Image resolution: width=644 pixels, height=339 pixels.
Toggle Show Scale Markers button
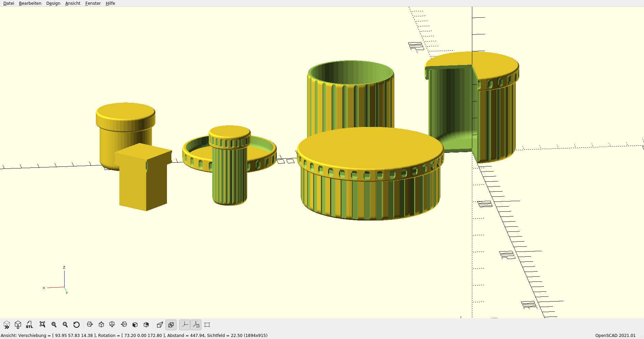click(196, 325)
